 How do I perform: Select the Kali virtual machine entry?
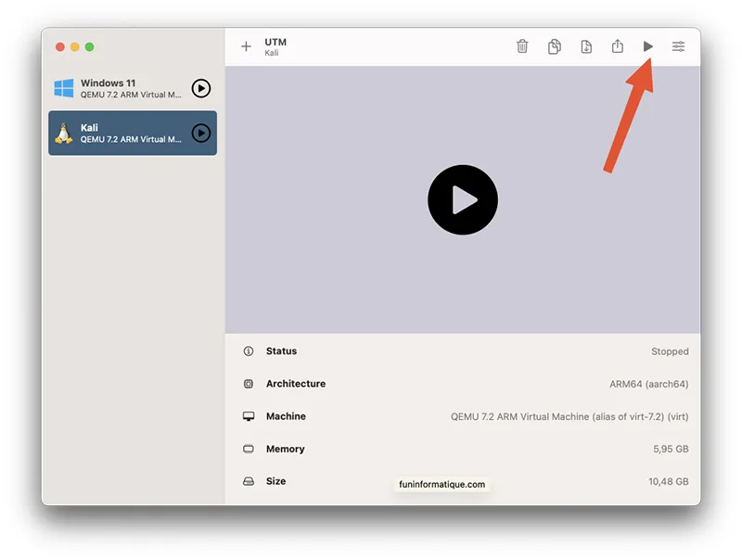point(133,133)
